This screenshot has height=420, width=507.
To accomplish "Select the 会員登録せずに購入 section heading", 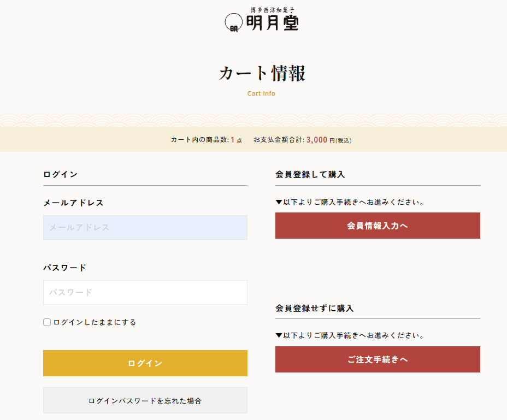I will coord(314,308).
